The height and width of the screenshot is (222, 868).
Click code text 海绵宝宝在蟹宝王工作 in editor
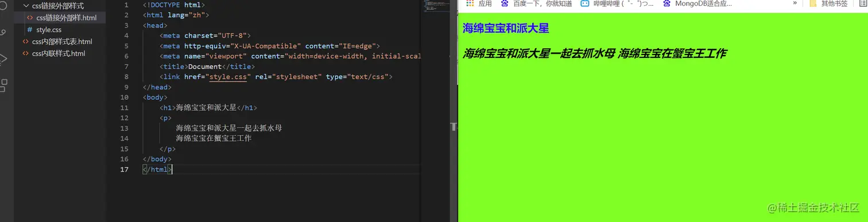(x=214, y=138)
